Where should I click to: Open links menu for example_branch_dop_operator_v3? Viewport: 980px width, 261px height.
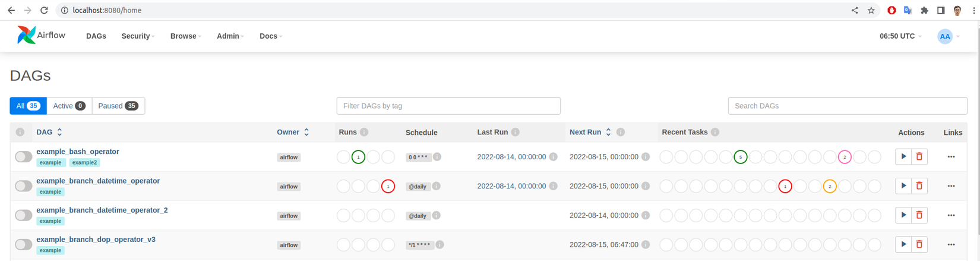pyautogui.click(x=951, y=244)
